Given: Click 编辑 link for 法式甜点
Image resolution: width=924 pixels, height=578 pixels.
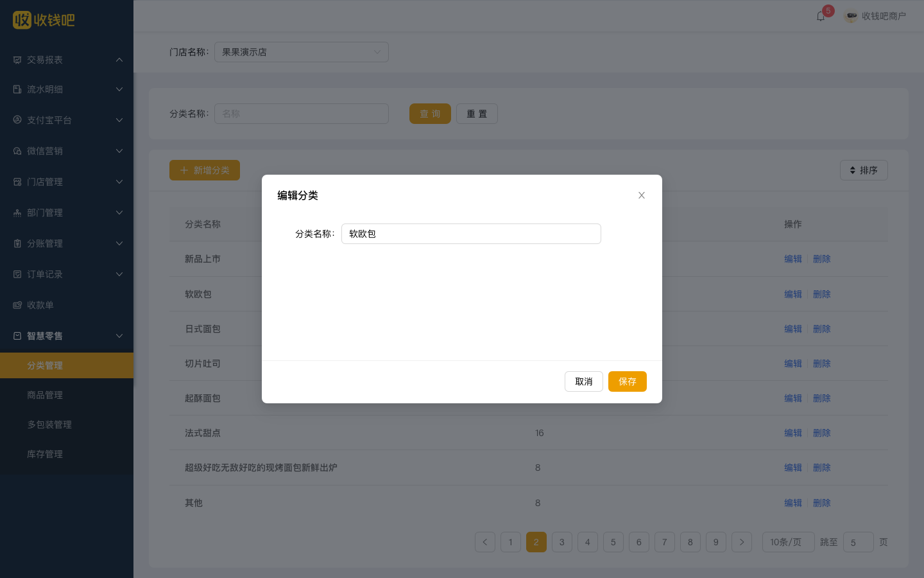Looking at the screenshot, I should pyautogui.click(x=793, y=433).
